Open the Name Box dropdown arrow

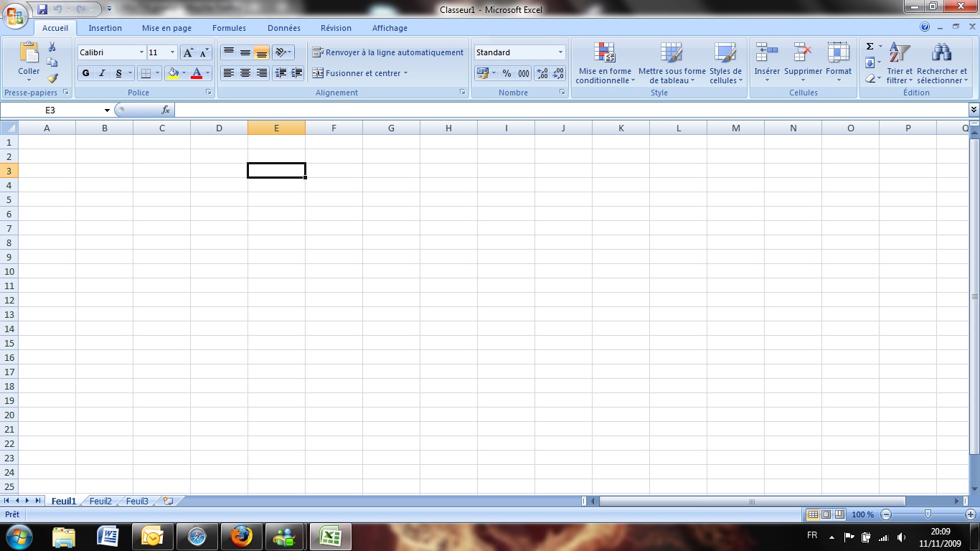click(x=107, y=110)
